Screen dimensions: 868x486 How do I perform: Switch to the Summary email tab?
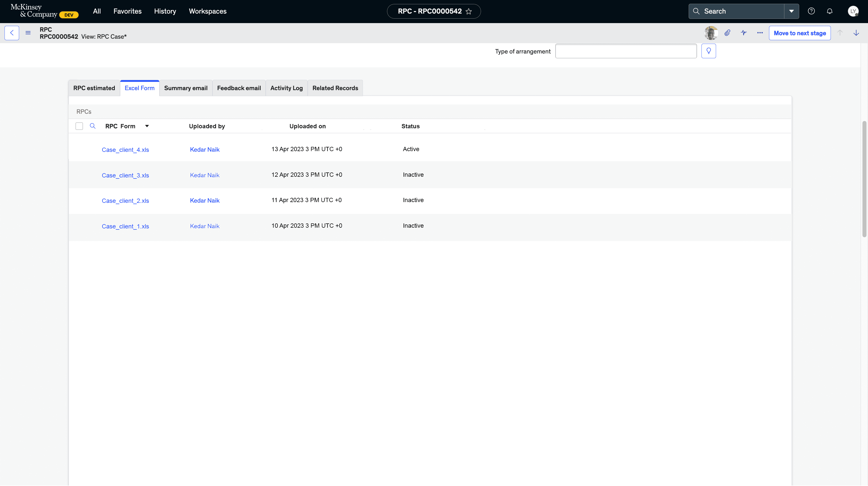[186, 88]
